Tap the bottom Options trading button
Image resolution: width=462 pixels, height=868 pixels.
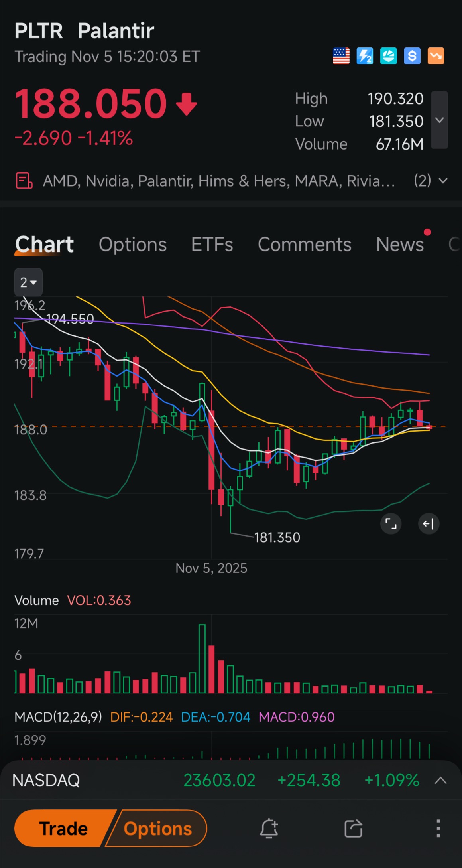pyautogui.click(x=158, y=829)
